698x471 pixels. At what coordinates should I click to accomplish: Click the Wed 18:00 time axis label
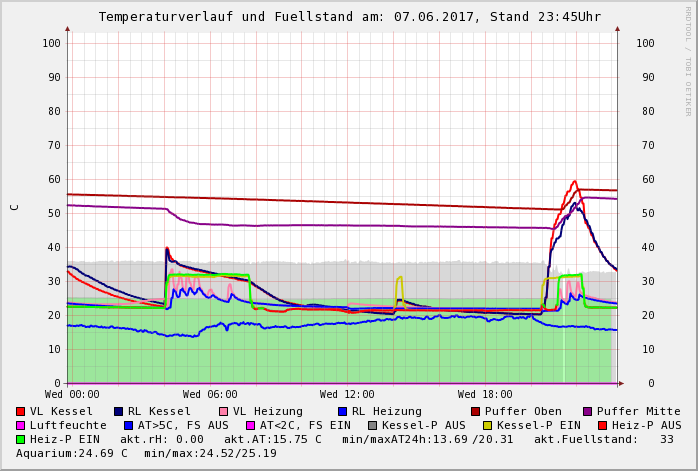click(x=485, y=395)
